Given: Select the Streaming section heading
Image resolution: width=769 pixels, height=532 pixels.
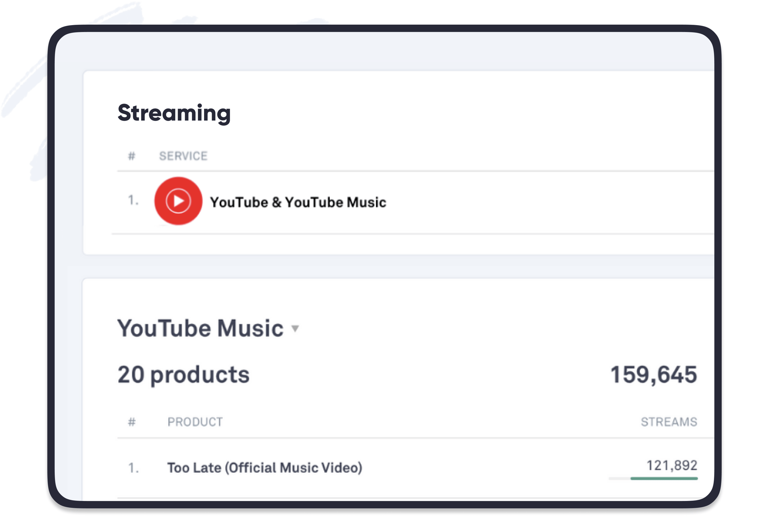Looking at the screenshot, I should tap(174, 113).
